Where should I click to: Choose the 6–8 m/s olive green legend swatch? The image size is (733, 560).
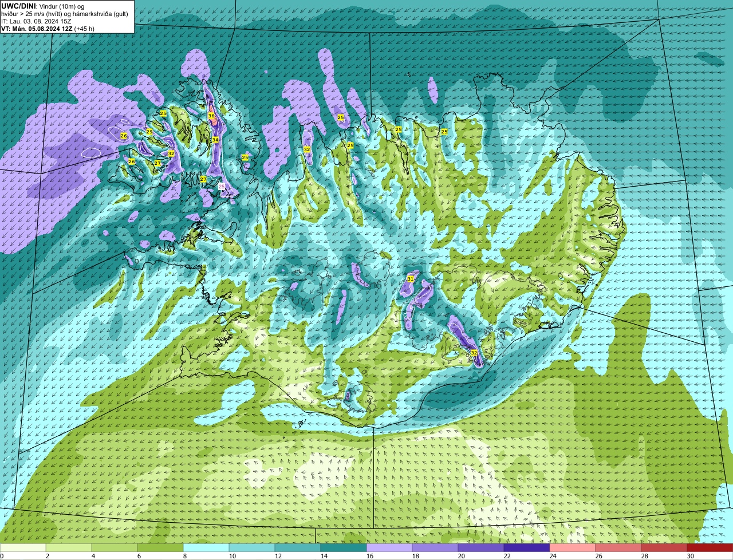160,547
